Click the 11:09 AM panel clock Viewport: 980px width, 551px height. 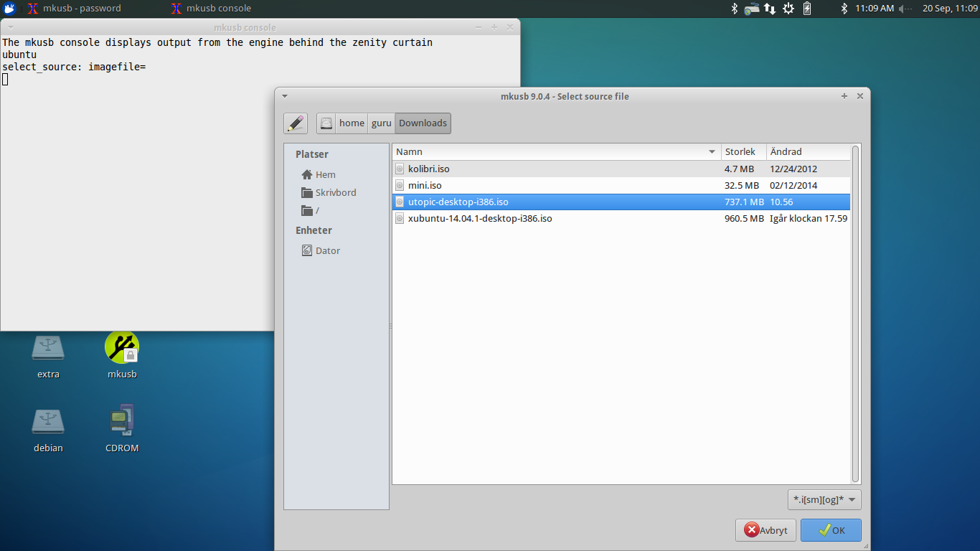[875, 9]
